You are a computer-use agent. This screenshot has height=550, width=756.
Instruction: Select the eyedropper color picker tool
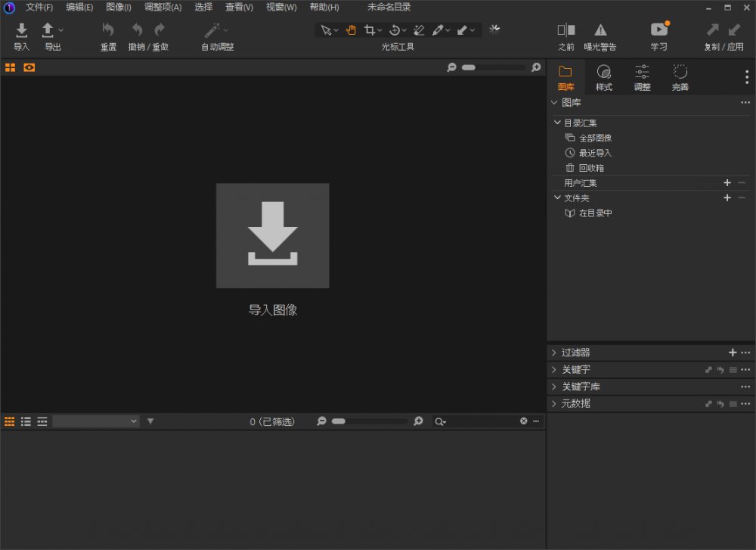(437, 30)
